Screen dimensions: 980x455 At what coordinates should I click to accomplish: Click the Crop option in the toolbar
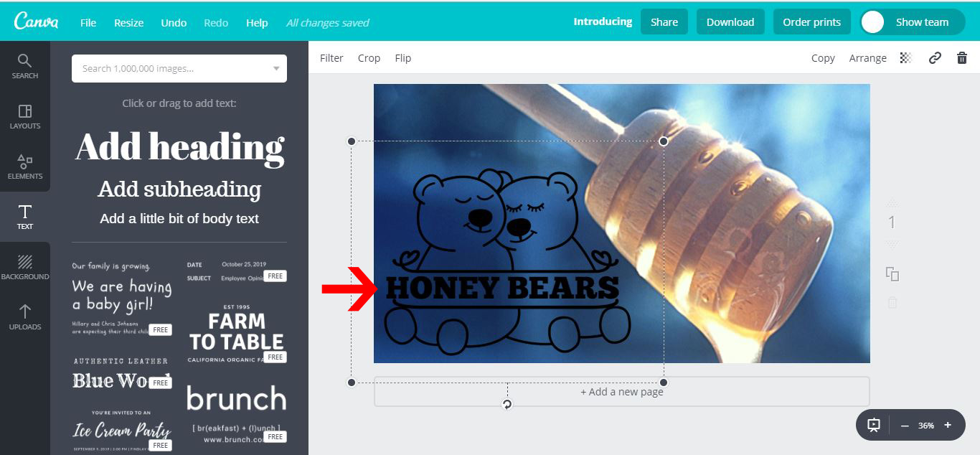[x=369, y=58]
